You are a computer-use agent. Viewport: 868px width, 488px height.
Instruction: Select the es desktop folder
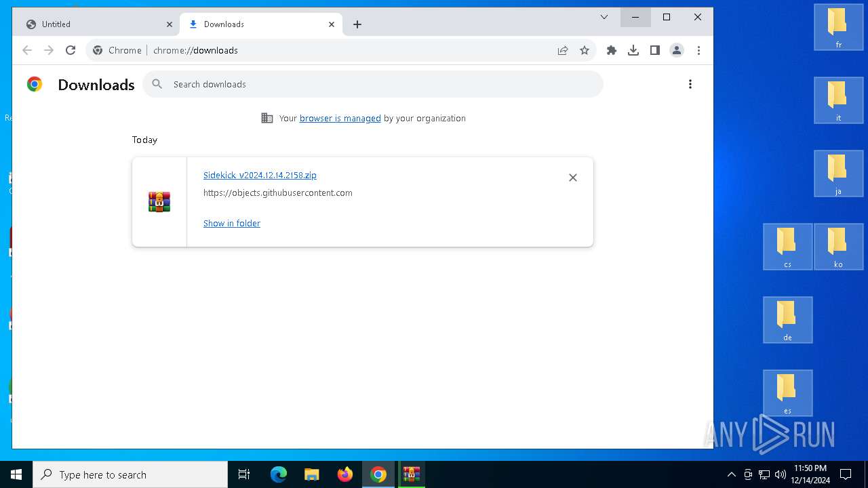tap(787, 392)
